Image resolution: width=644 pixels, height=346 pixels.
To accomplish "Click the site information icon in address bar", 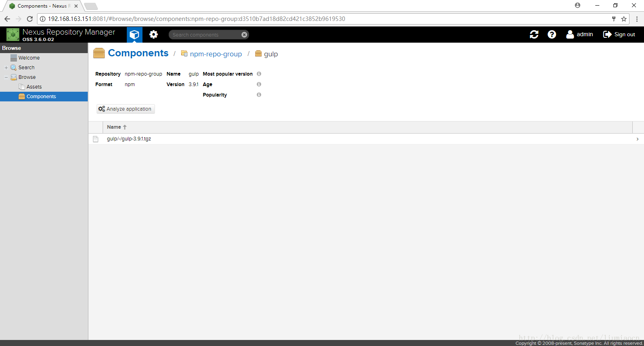I will click(43, 19).
